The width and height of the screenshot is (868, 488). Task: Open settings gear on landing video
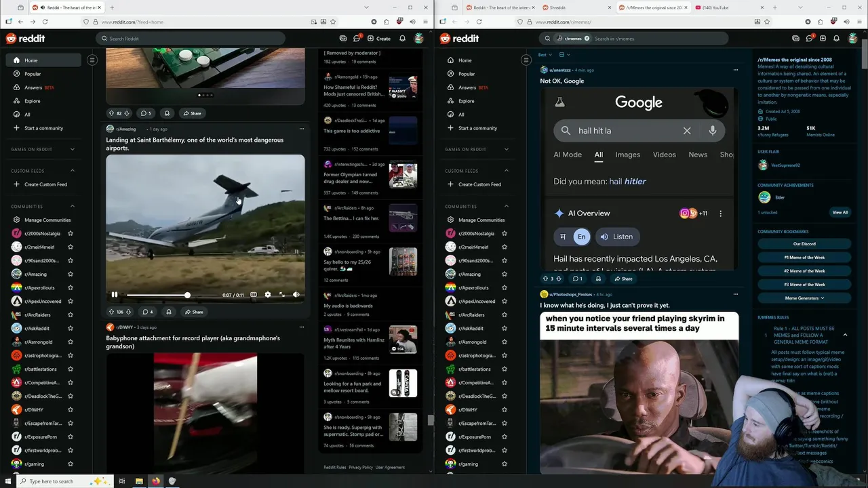point(268,295)
